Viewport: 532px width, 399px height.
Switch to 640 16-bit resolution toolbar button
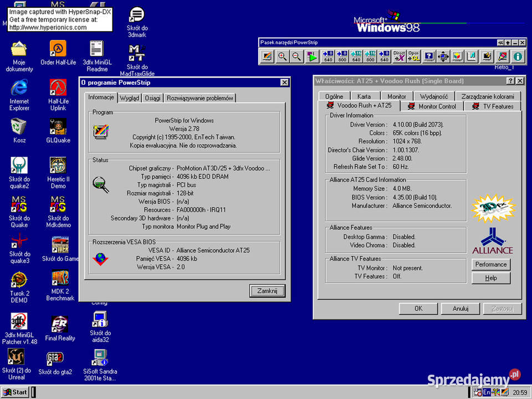pos(356,57)
